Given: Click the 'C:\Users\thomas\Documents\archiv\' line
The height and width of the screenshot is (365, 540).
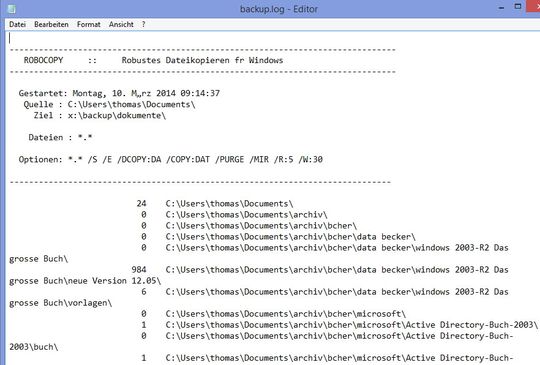Looking at the screenshot, I should (247, 215).
